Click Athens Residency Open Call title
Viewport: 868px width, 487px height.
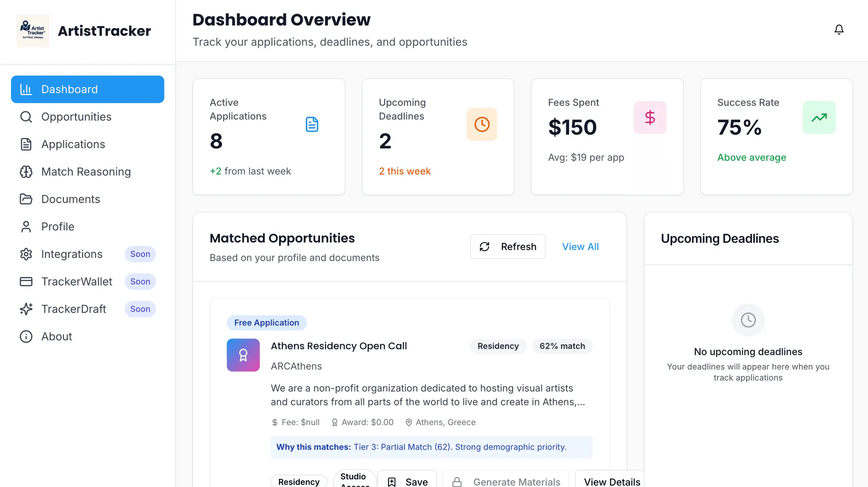pyautogui.click(x=339, y=346)
